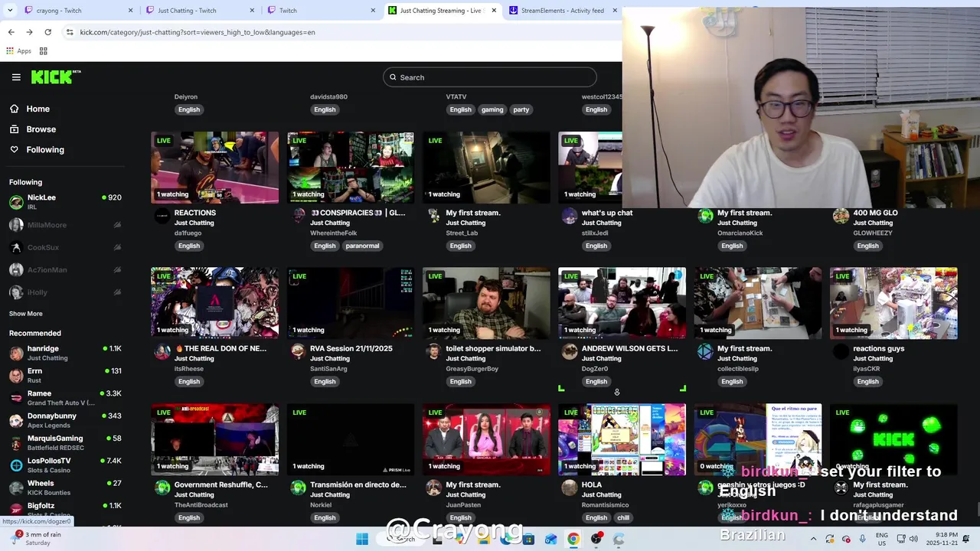Open recommended channel Donnaybunny

[65, 420]
